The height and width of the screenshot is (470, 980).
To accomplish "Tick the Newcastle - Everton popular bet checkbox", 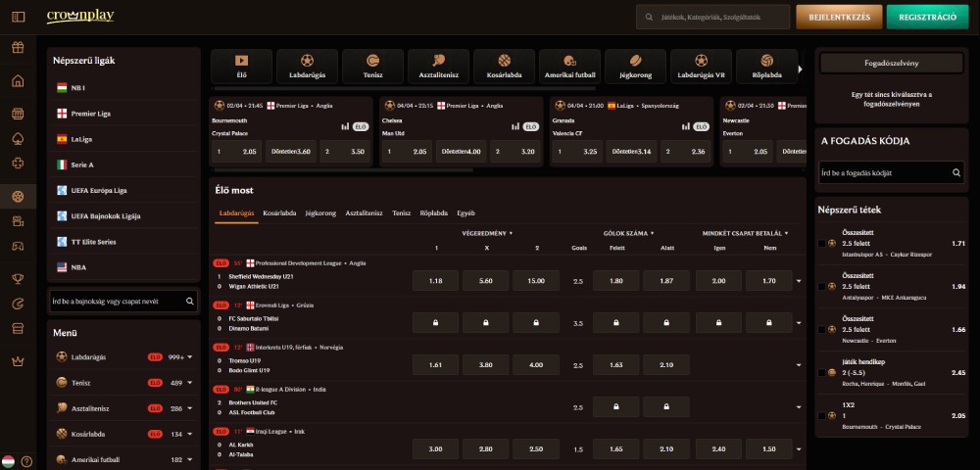I will (x=820, y=329).
